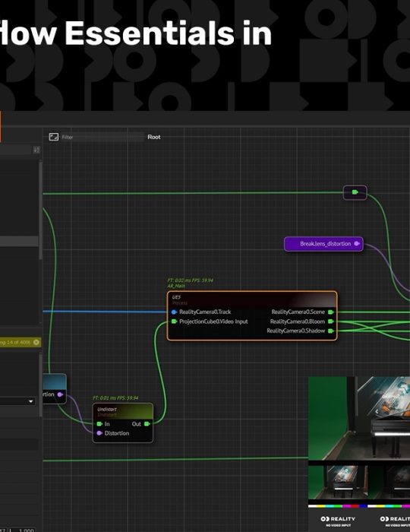Click the Undistort node Out pin
Image resolution: width=410 pixels, height=532 pixels.
(x=147, y=424)
